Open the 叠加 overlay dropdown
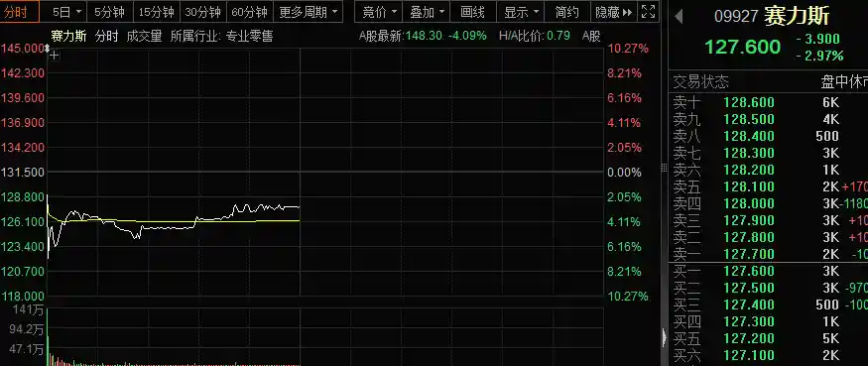The image size is (868, 366). pyautogui.click(x=428, y=12)
